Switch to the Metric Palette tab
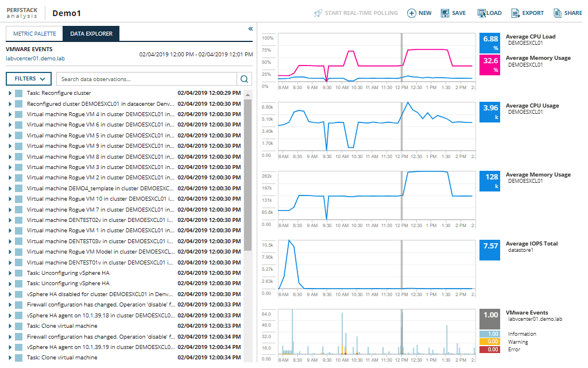Viewport: 588px width, 368px height. tap(34, 34)
